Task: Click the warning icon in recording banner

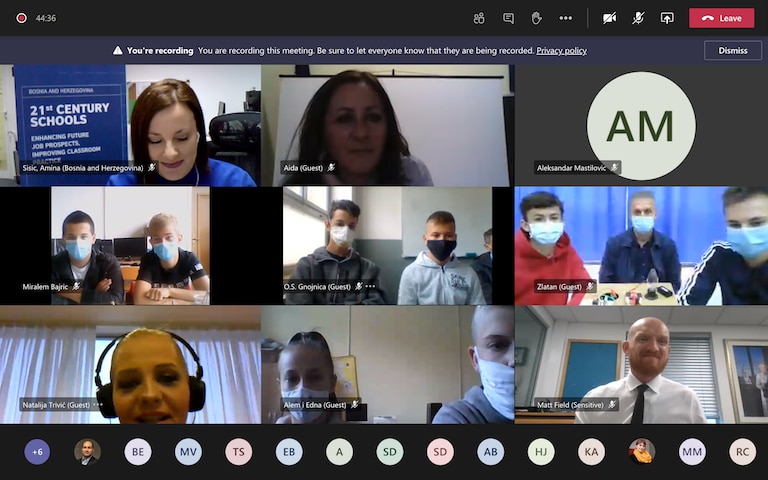Action: 117,50
